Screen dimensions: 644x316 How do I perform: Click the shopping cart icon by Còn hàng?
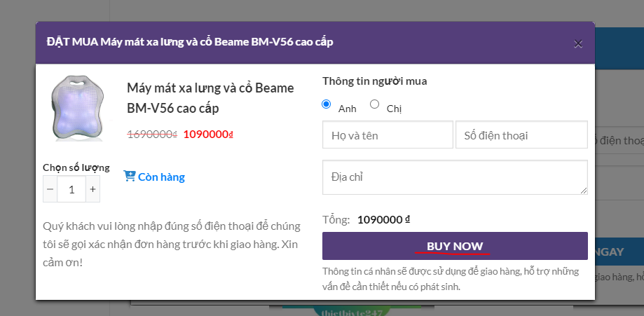130,177
